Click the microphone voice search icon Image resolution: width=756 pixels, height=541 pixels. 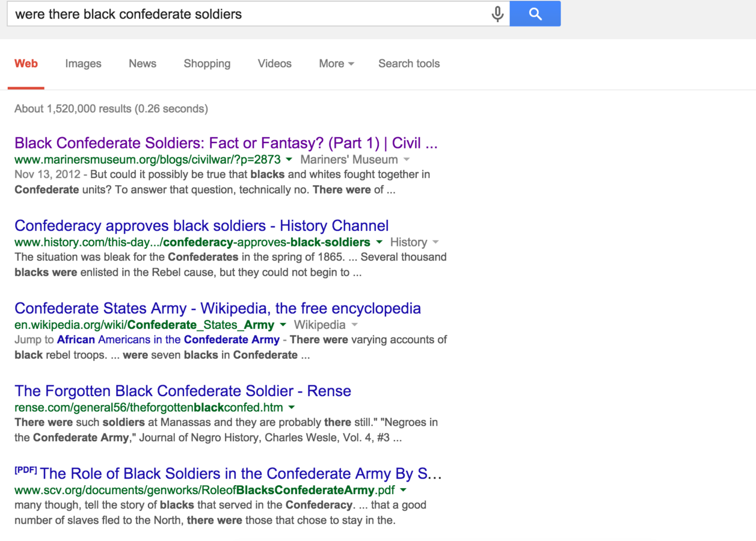pos(497,14)
